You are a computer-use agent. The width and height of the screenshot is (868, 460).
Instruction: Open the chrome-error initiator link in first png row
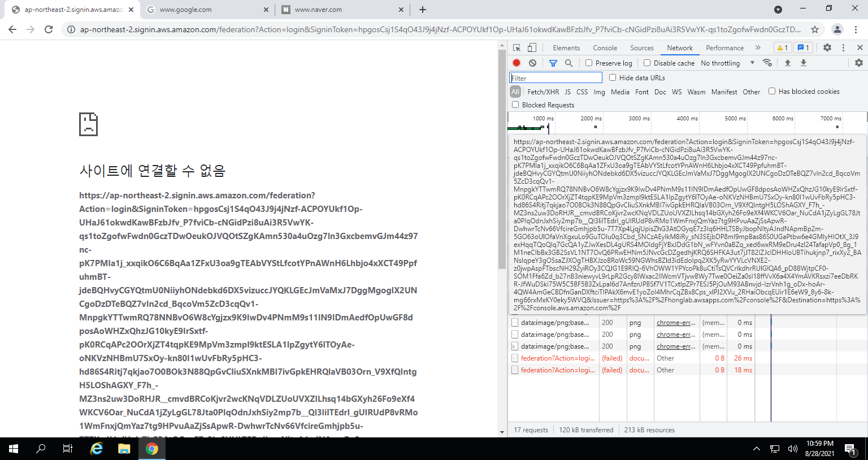676,323
